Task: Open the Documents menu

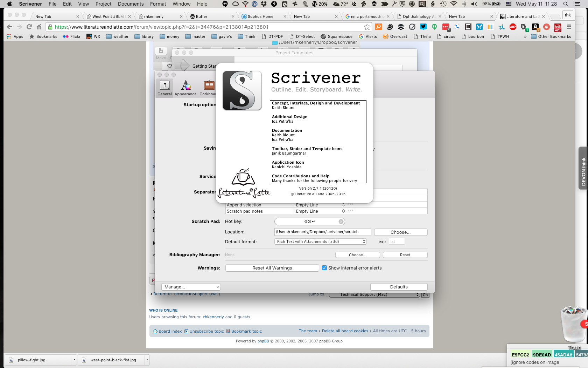Action: (131, 4)
